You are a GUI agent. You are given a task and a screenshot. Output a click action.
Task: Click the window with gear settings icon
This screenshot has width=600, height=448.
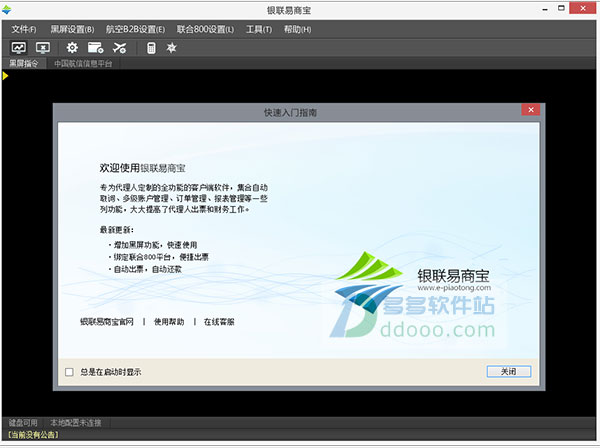(95, 48)
